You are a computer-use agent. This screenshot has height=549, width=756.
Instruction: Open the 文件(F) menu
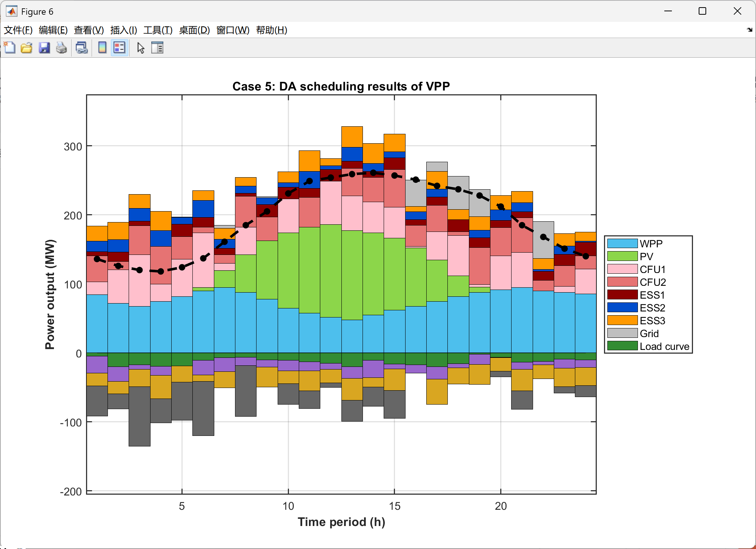18,30
